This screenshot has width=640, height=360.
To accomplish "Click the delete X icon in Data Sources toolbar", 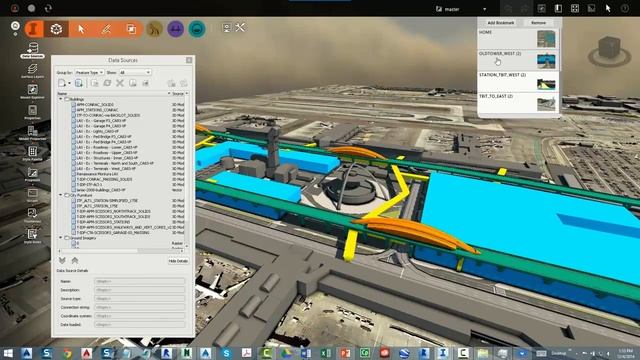I will tap(120, 83).
